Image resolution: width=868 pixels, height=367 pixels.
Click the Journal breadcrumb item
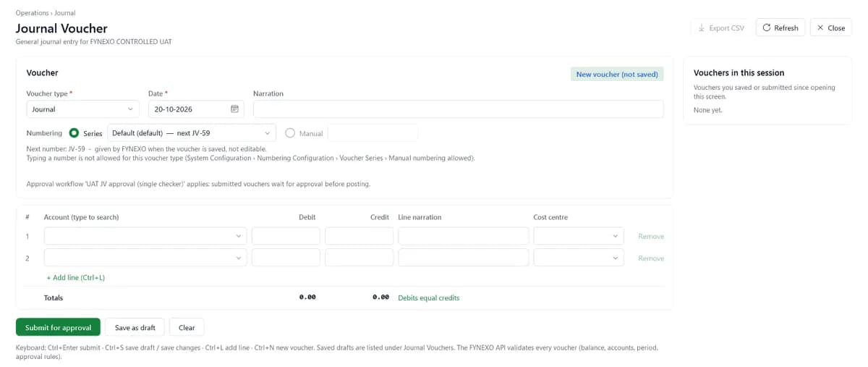point(65,13)
